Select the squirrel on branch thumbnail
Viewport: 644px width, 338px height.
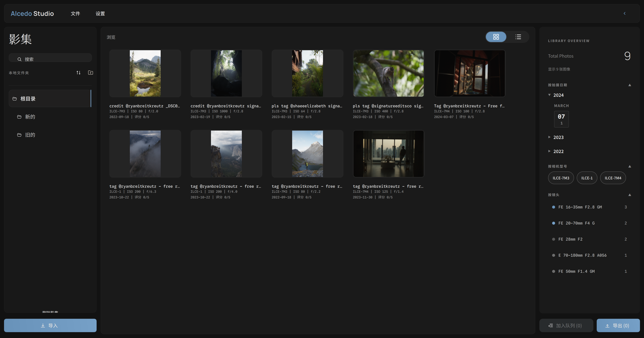click(x=388, y=73)
